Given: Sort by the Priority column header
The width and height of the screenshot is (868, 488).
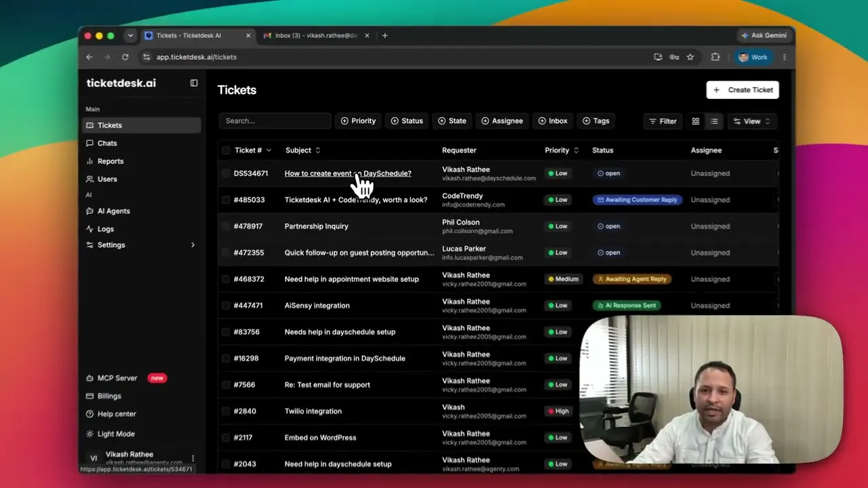Looking at the screenshot, I should (562, 150).
